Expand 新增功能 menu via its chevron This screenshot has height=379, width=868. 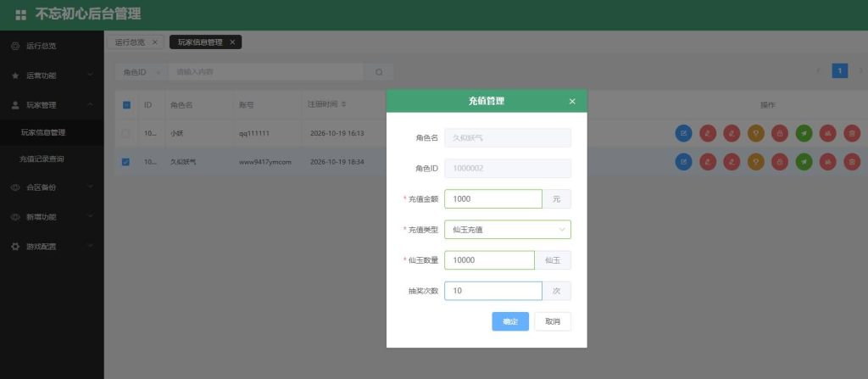pos(90,217)
